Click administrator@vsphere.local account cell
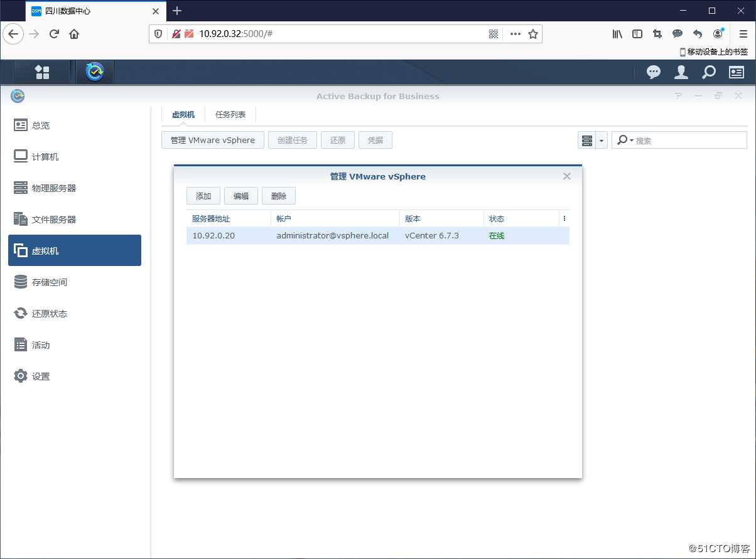The height and width of the screenshot is (559, 756). click(x=333, y=236)
